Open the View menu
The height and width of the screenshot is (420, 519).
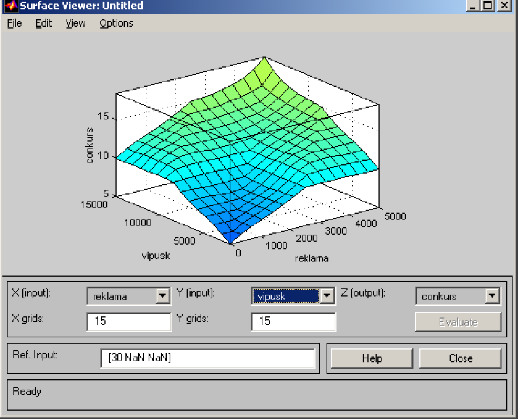[x=75, y=23]
